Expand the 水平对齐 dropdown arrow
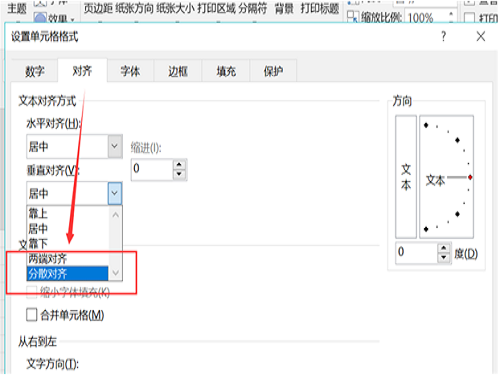Viewport: 500px width, 380px height. point(115,146)
